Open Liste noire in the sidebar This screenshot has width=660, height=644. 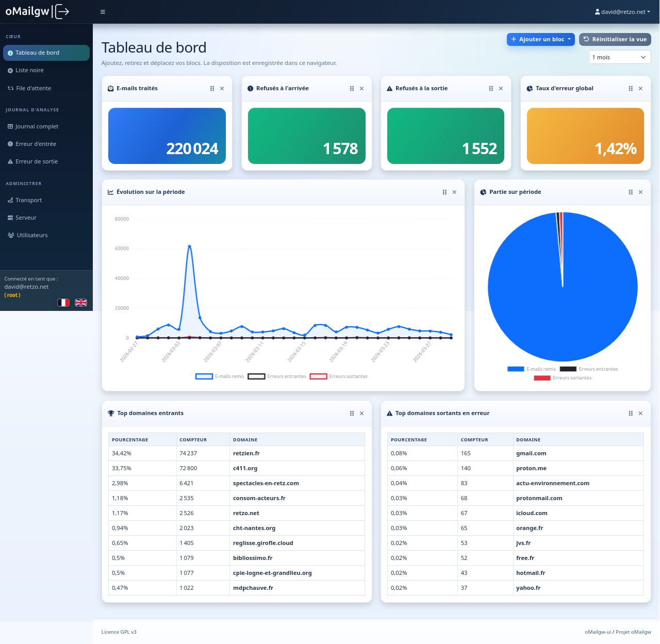click(29, 71)
